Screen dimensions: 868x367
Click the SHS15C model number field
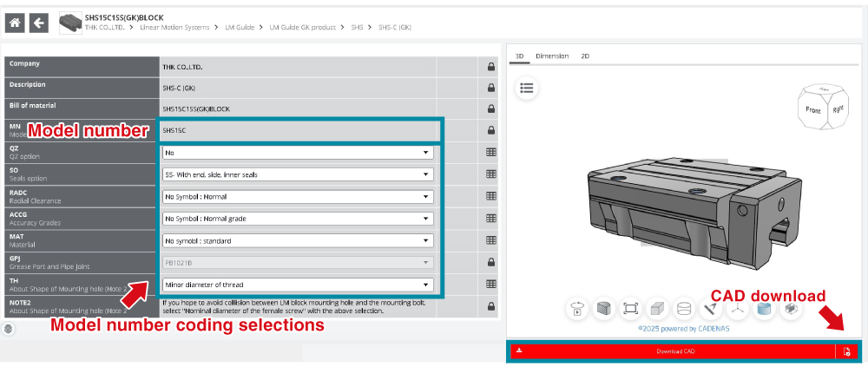click(299, 131)
